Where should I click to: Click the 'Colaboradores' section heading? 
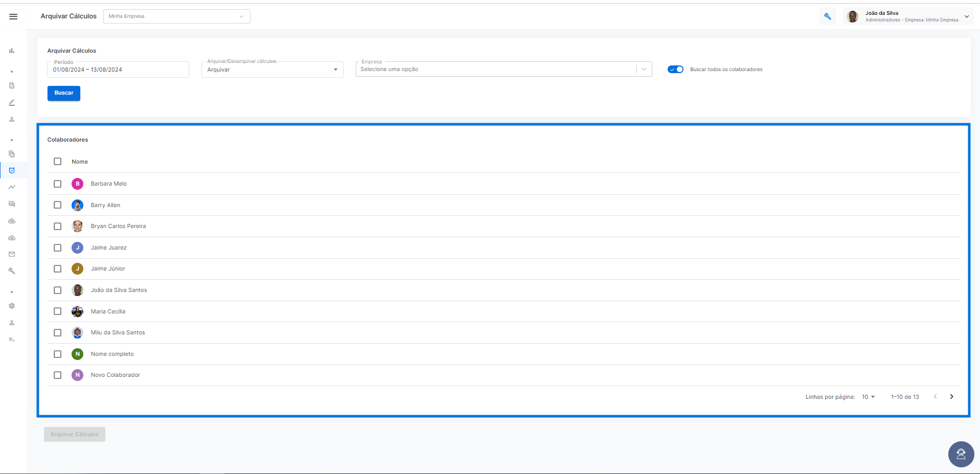tap(68, 140)
